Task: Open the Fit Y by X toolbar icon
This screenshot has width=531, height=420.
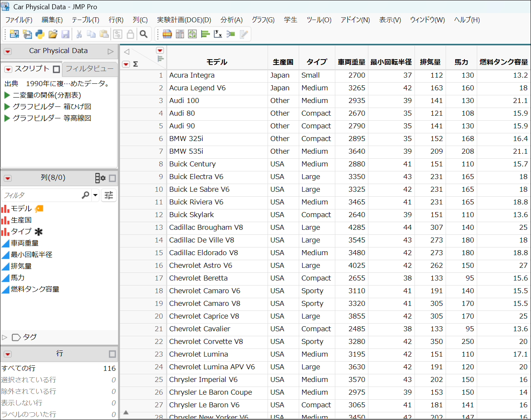Action: pos(218,34)
